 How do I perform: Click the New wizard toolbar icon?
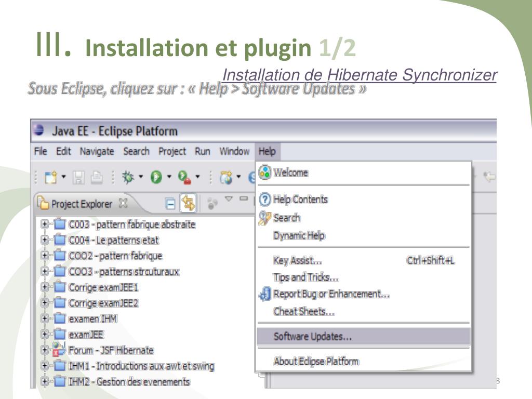coord(51,177)
